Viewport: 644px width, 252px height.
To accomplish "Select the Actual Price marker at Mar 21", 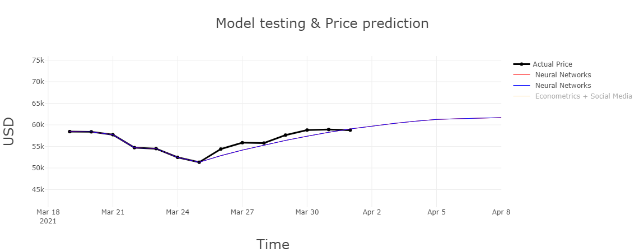I will pyautogui.click(x=113, y=134).
